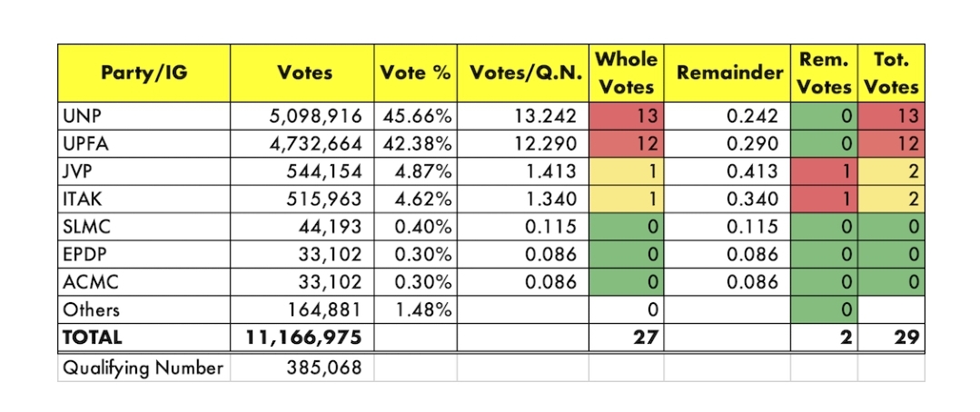Click SLMC remainder value 0.115
Viewport: 980px width, 412px height.
coord(728,227)
